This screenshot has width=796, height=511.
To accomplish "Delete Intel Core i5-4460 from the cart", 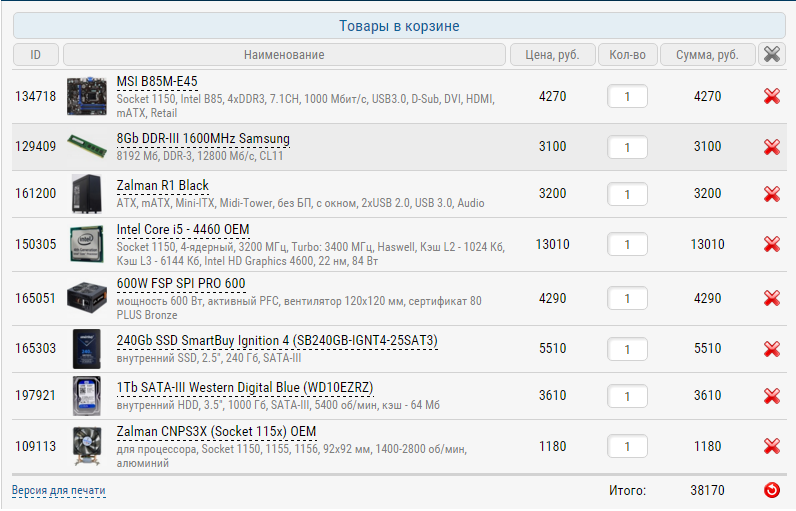I will pos(772,244).
